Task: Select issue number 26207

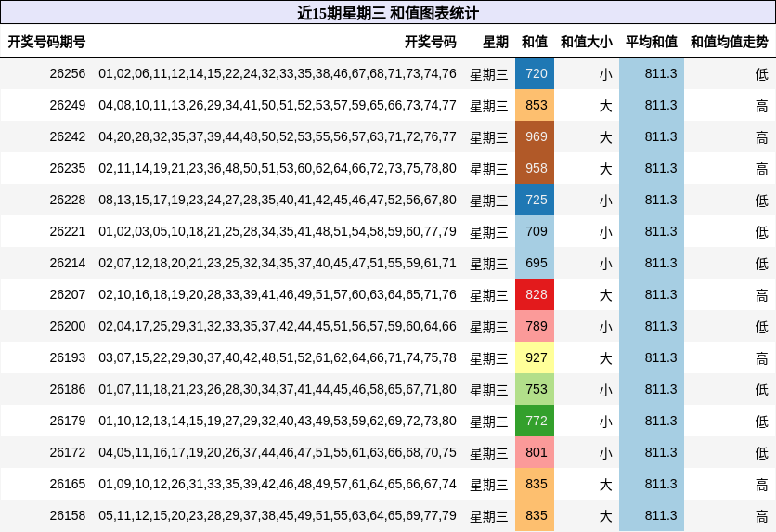Action: coord(68,294)
